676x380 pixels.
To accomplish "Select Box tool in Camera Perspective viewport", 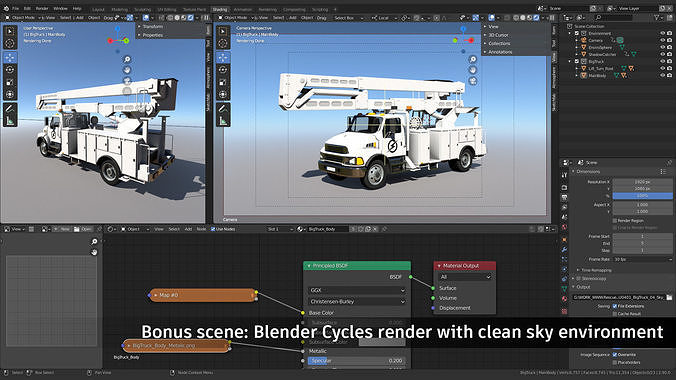I will (223, 31).
